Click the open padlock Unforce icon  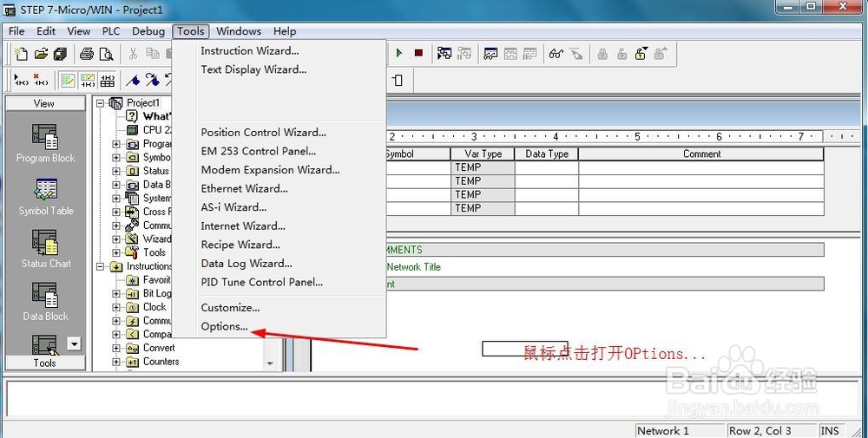tap(621, 54)
